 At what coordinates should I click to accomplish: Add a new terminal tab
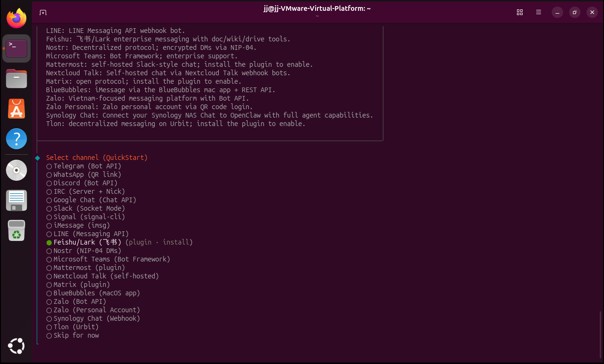(43, 12)
